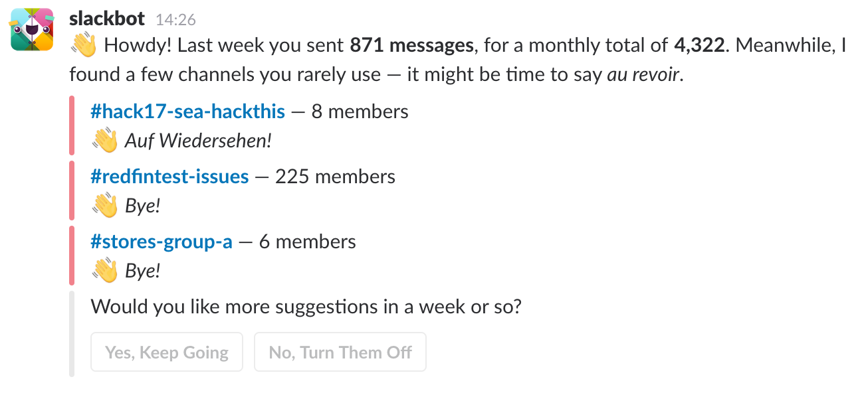Open the slackbot sender name

[107, 19]
